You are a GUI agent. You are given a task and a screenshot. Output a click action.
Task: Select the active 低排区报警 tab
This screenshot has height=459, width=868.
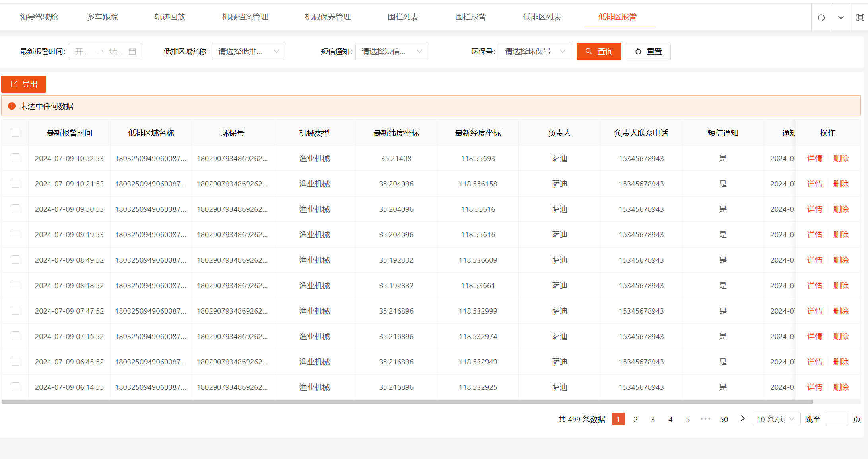click(617, 17)
